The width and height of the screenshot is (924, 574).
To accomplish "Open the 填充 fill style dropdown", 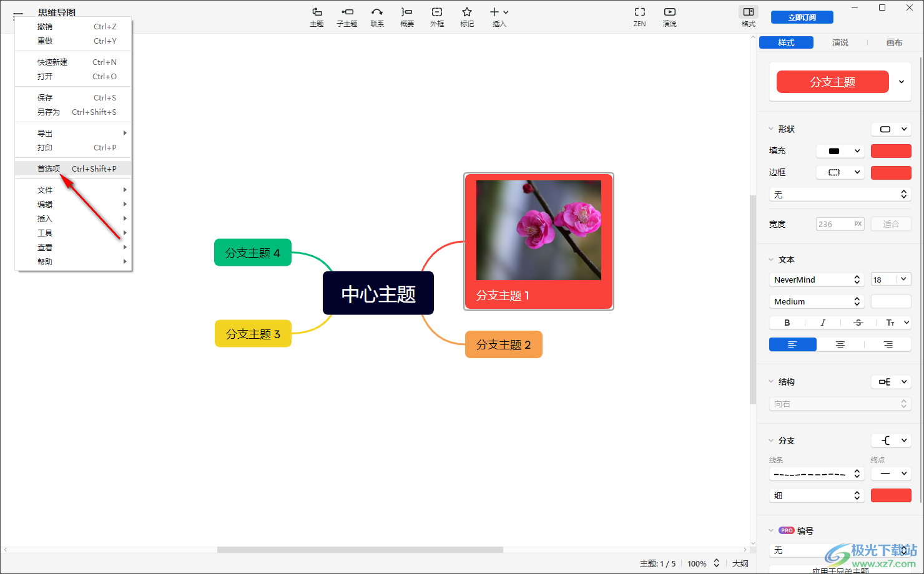I will pos(840,151).
